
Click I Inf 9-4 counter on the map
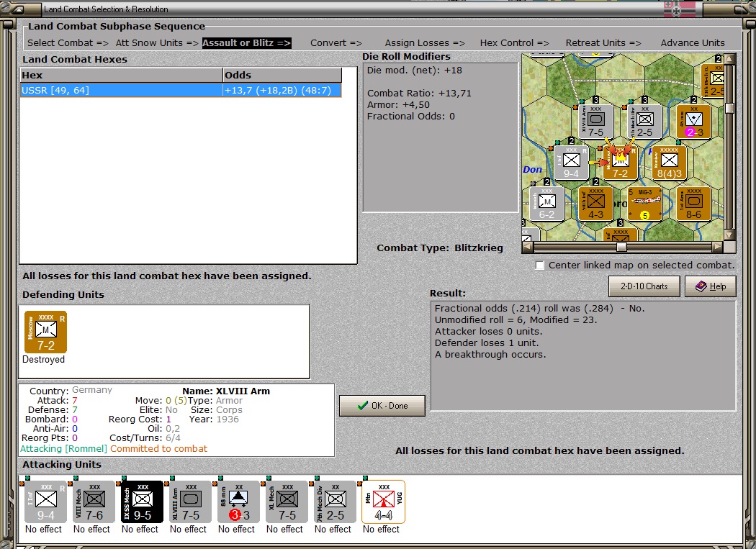tap(572, 163)
